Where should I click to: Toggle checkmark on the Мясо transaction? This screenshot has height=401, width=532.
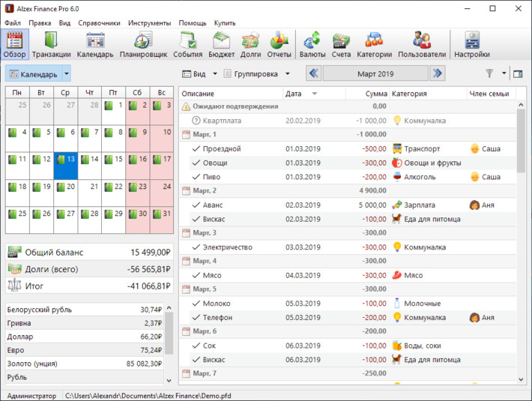[x=196, y=275]
